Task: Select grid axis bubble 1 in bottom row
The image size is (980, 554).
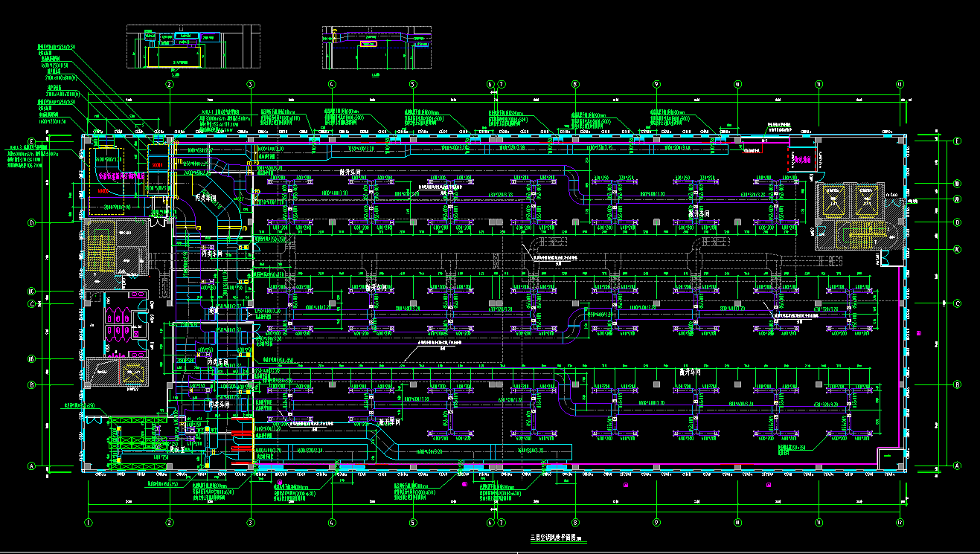Action: click(x=89, y=522)
